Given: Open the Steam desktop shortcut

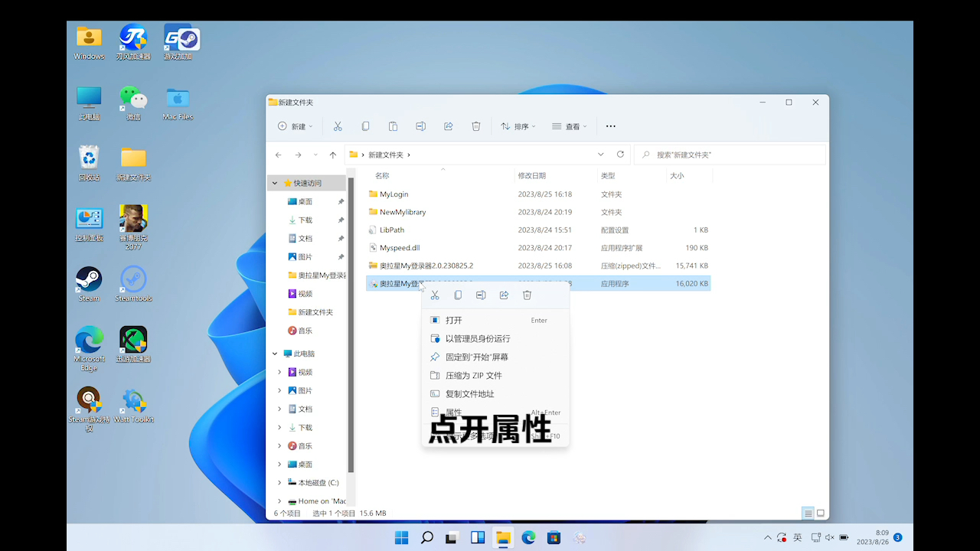Looking at the screenshot, I should point(89,284).
